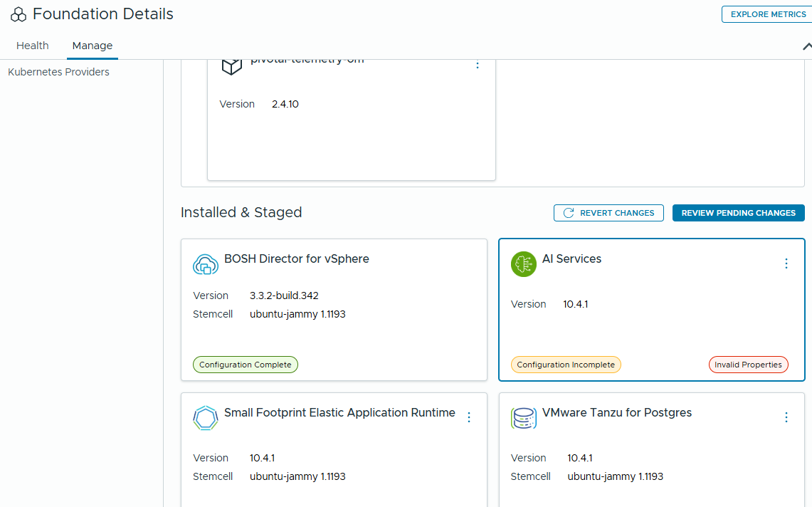The image size is (812, 507).
Task: Click REVIEW PENDING CHANGES
Action: pos(738,213)
